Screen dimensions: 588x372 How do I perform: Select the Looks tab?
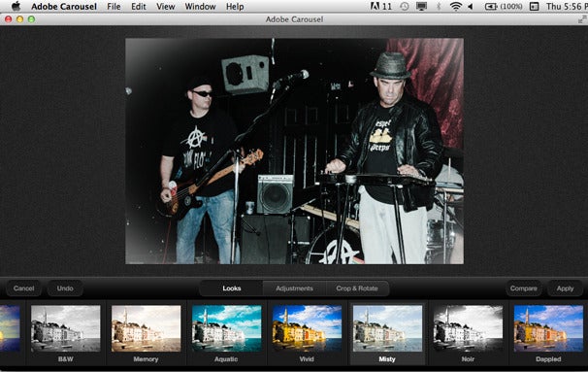231,288
